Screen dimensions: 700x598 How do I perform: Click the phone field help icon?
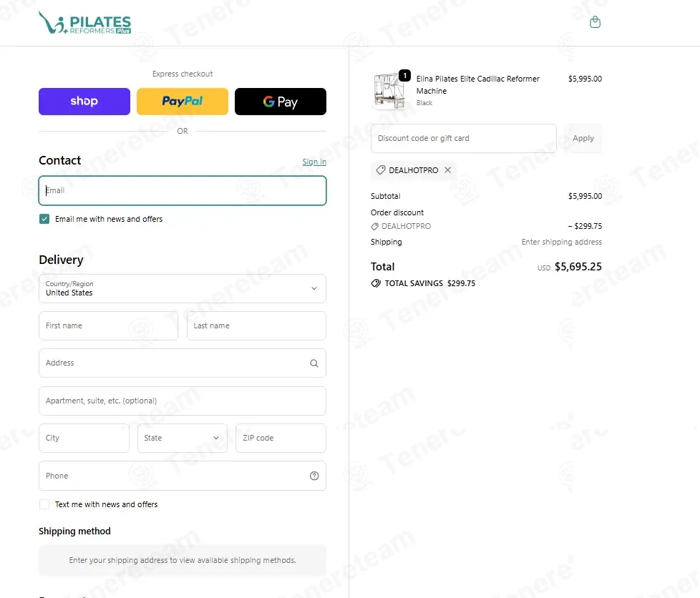point(314,476)
